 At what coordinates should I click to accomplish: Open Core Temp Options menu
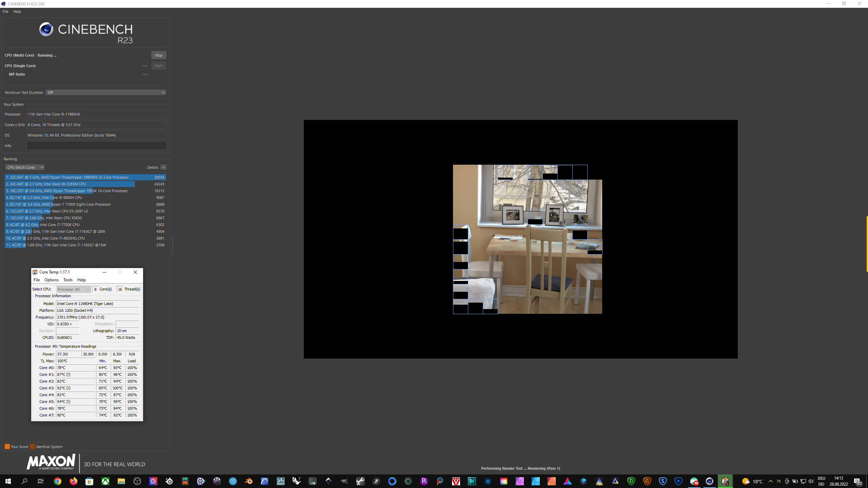tap(52, 280)
